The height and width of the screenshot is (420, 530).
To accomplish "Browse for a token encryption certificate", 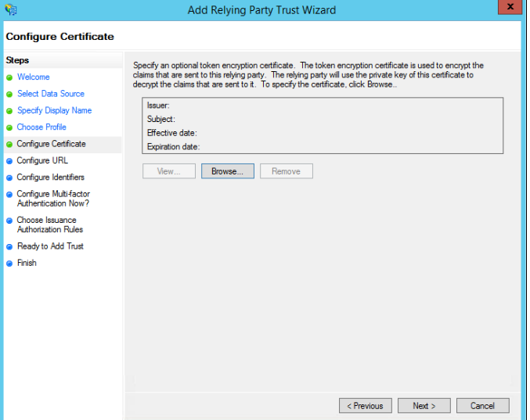I will tap(227, 171).
